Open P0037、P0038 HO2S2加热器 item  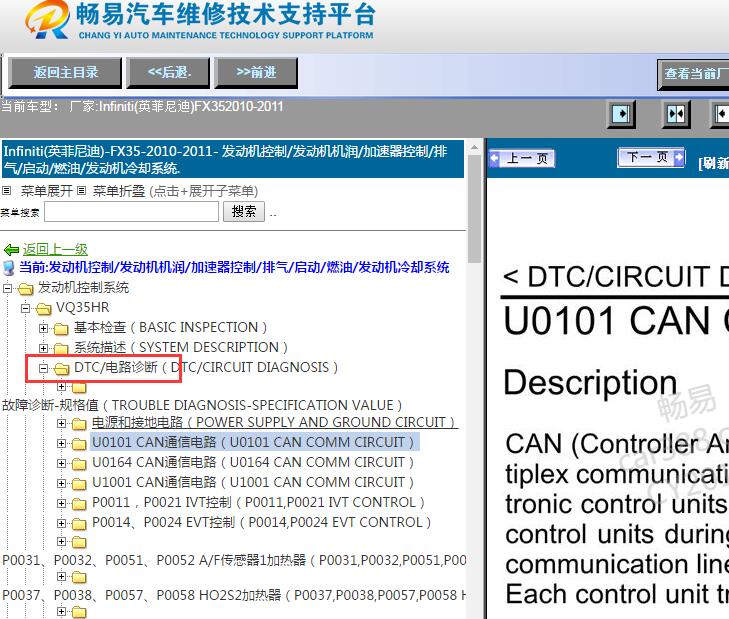click(234, 595)
